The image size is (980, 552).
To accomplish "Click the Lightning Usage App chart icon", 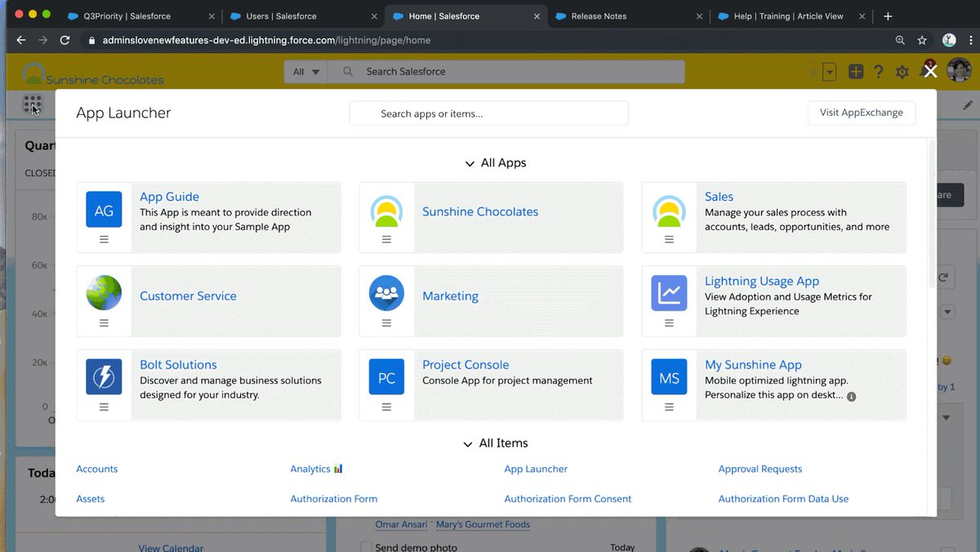I will click(669, 293).
